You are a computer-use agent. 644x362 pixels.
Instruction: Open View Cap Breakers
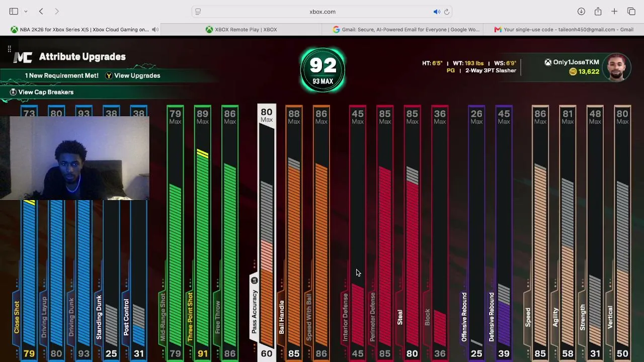46,92
